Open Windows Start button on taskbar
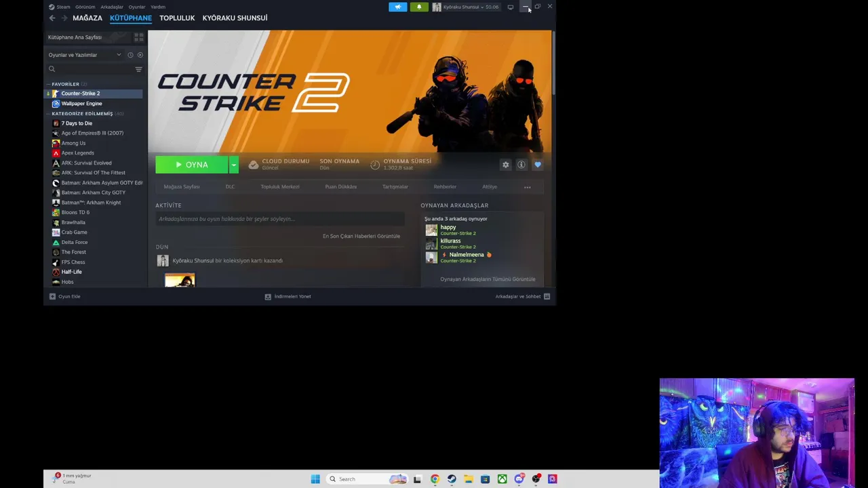Screen dimensions: 868x488 pyautogui.click(x=315, y=479)
